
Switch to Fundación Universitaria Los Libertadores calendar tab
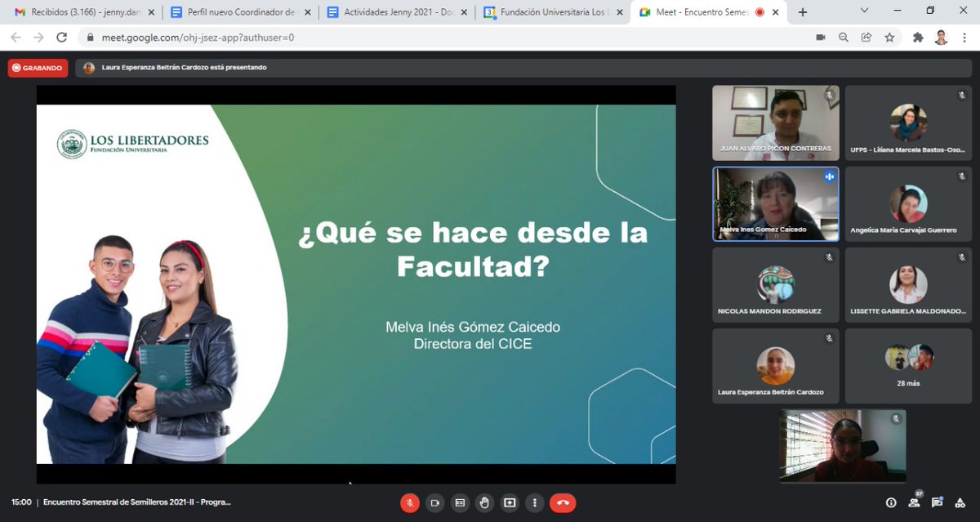(552, 12)
